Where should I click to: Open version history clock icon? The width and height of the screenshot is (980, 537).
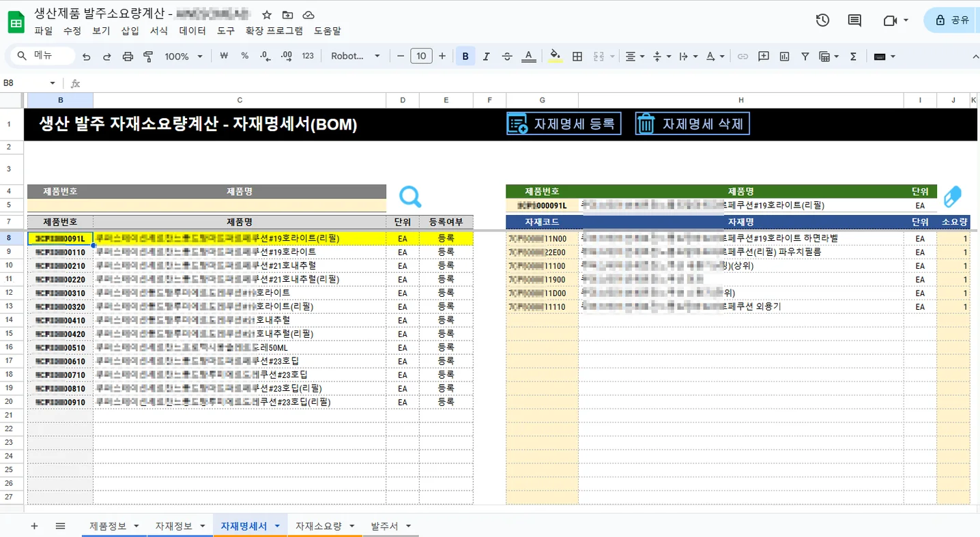pos(822,20)
